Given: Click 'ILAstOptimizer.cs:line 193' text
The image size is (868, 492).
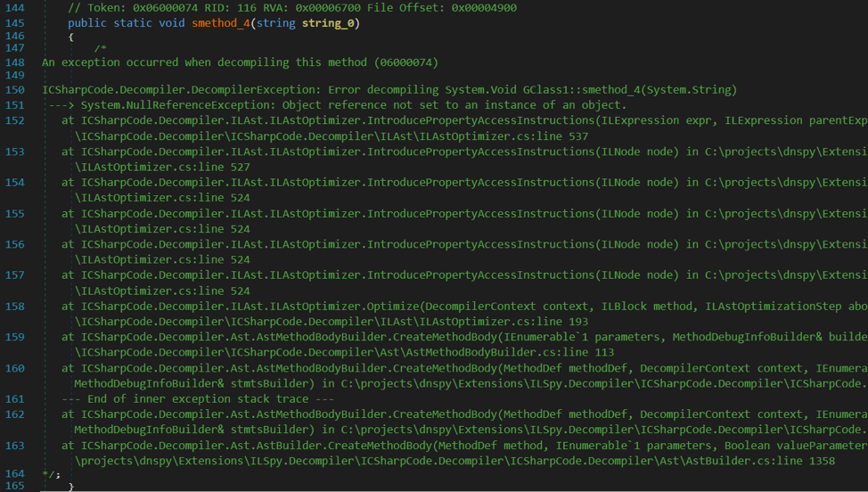Looking at the screenshot, I should coord(504,322).
